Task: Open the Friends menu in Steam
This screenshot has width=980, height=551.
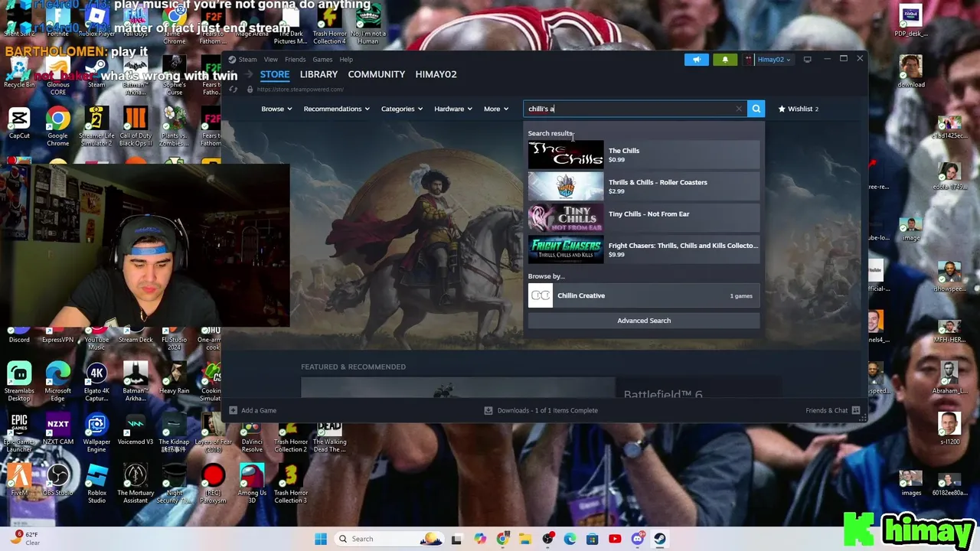Action: point(295,60)
